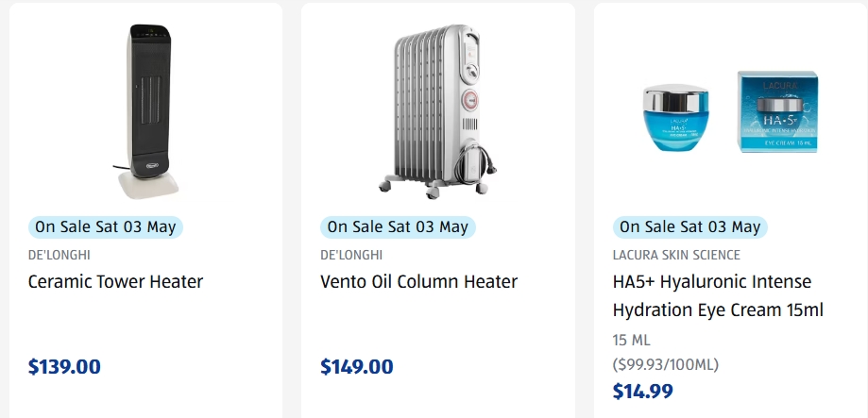
Task: Click the $149.00 price
Action: point(357,367)
